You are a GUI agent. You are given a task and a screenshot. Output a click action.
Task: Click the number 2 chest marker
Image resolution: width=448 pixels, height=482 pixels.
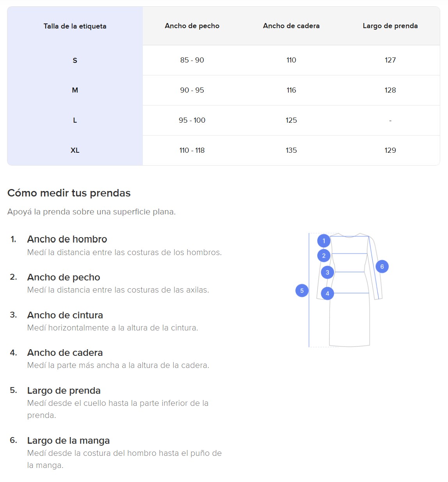pos(324,256)
